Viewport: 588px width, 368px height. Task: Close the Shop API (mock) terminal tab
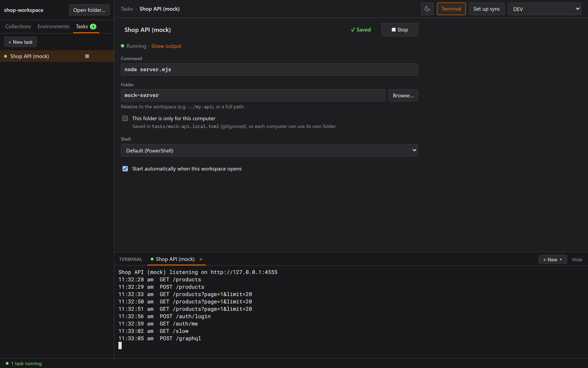click(x=201, y=259)
